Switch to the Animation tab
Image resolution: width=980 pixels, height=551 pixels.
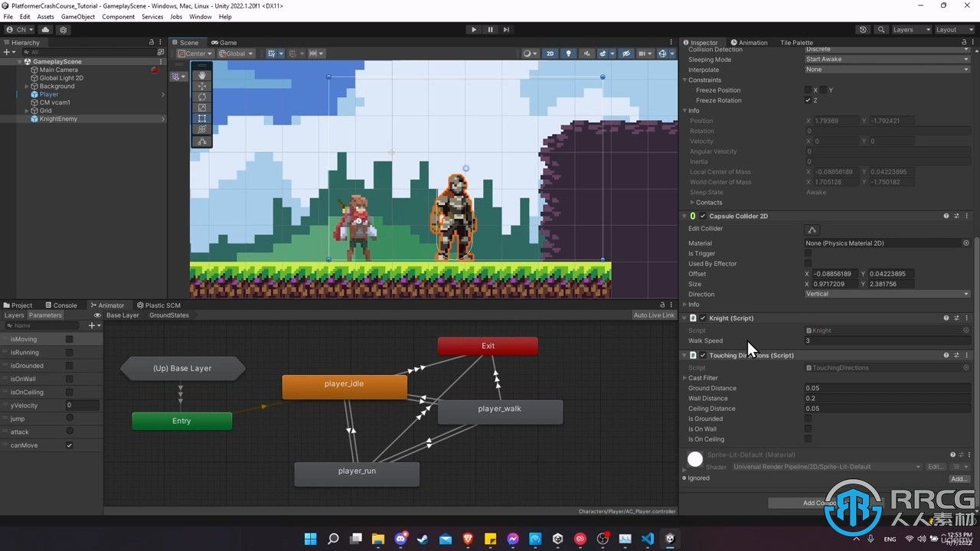pyautogui.click(x=749, y=43)
